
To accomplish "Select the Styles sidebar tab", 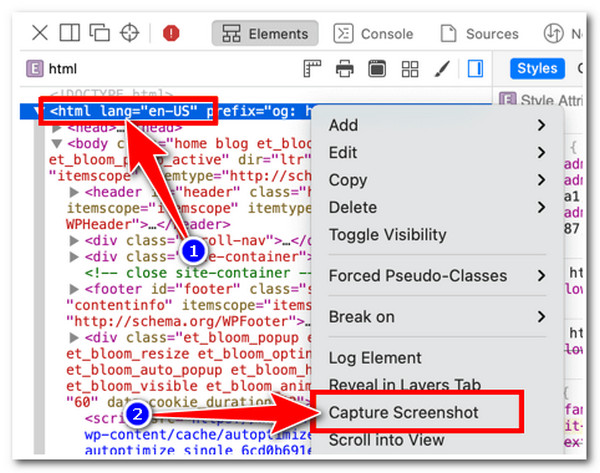I will click(537, 69).
